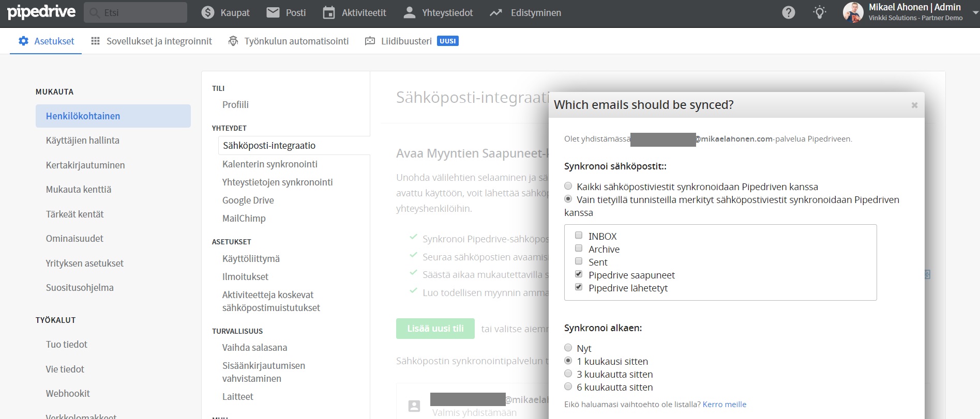The width and height of the screenshot is (980, 419).
Task: Check the INBOX label checkbox
Action: [579, 235]
